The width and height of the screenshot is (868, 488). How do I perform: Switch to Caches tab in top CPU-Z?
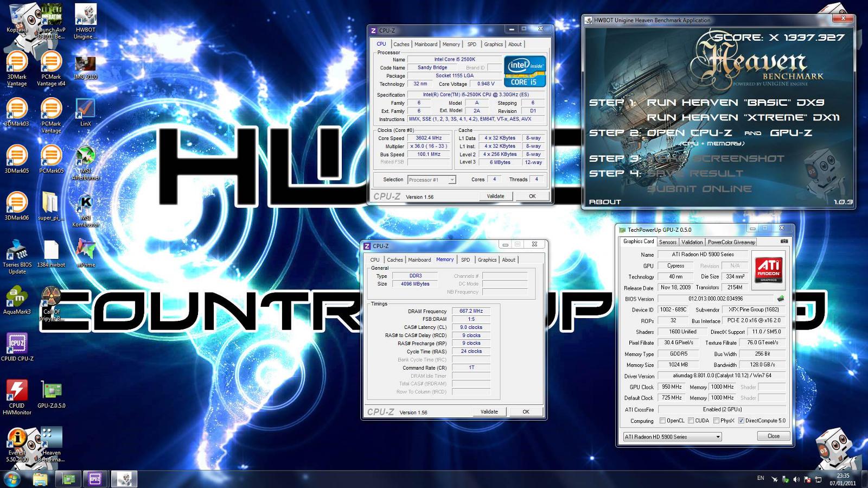tap(401, 45)
